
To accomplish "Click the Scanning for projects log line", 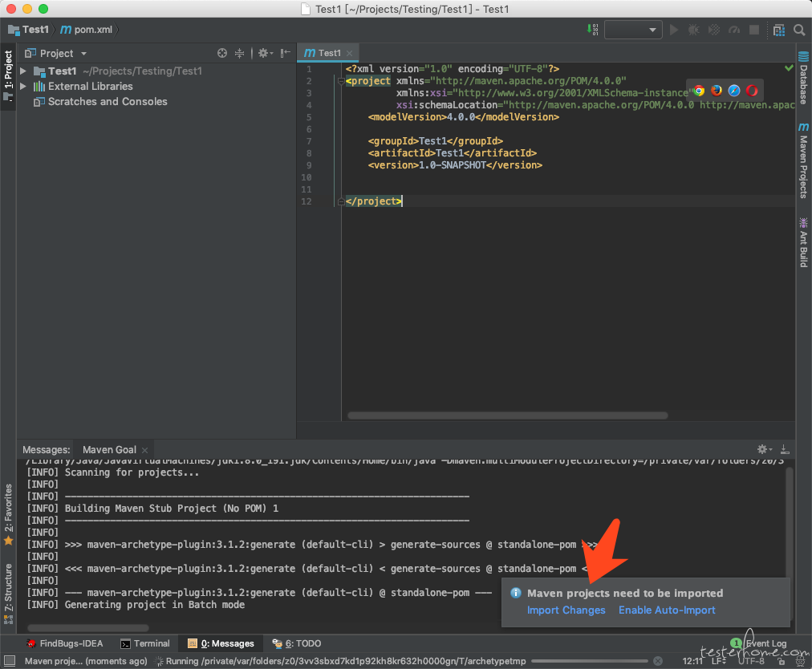I will pos(113,472).
